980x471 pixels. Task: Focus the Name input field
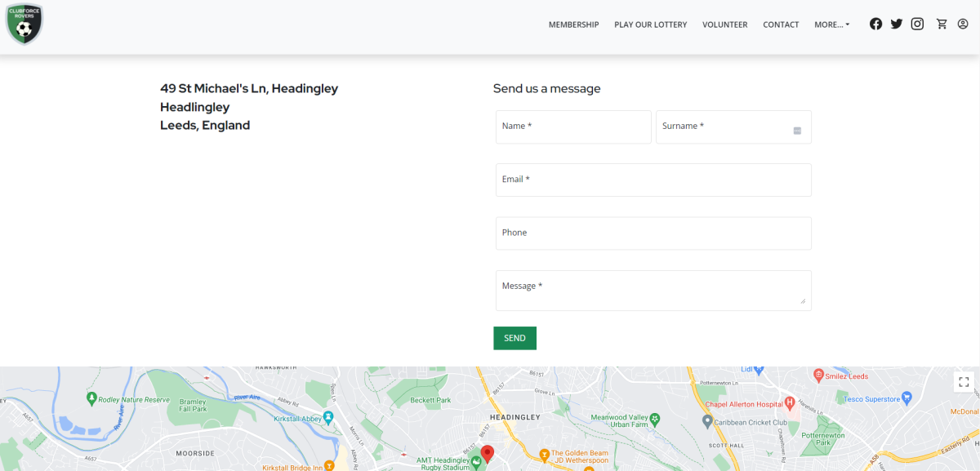pos(573,127)
